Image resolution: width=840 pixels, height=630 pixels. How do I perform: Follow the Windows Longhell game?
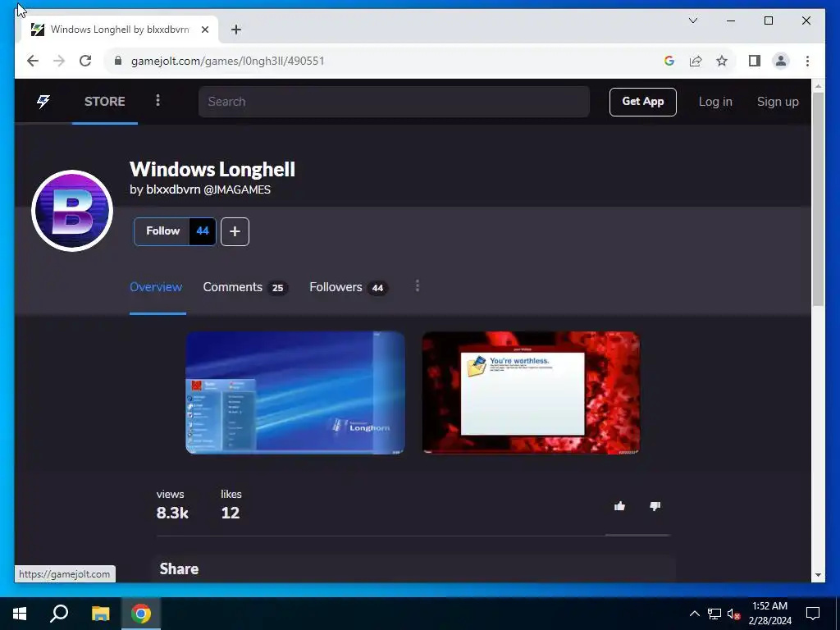(162, 231)
